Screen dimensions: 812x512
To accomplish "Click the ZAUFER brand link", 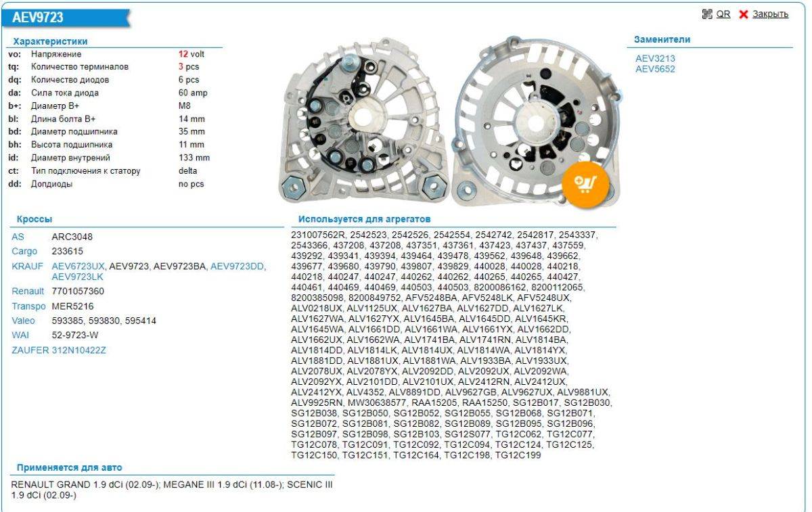I will (x=30, y=350).
